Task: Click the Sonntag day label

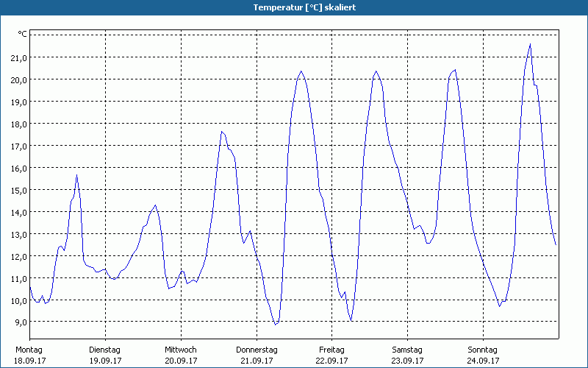Action: 483,350
